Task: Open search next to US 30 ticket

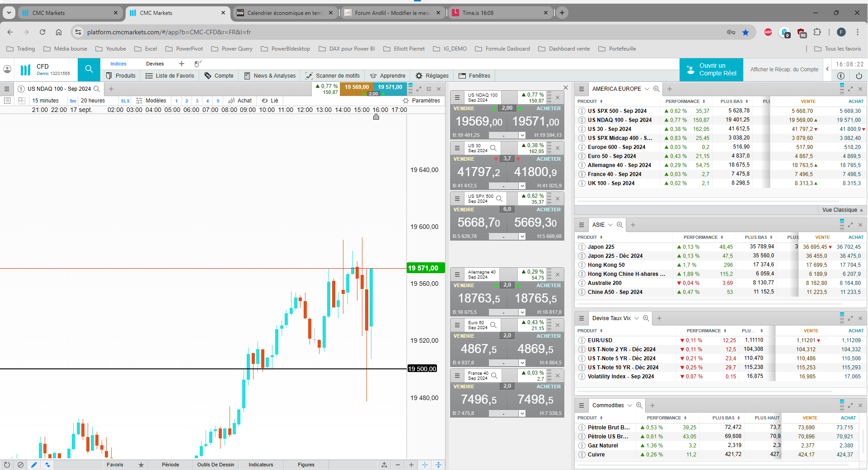Action: [x=493, y=148]
